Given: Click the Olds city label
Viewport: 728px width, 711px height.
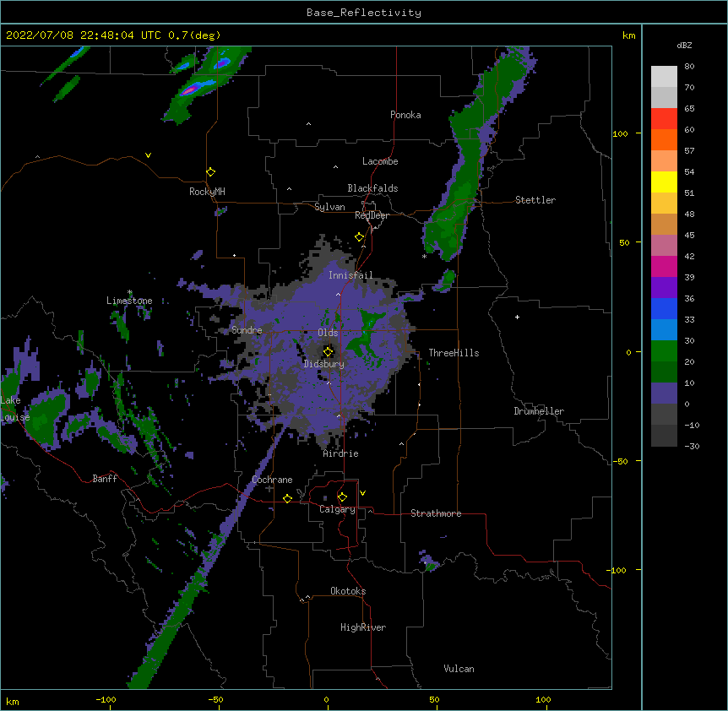Looking at the screenshot, I should [328, 333].
